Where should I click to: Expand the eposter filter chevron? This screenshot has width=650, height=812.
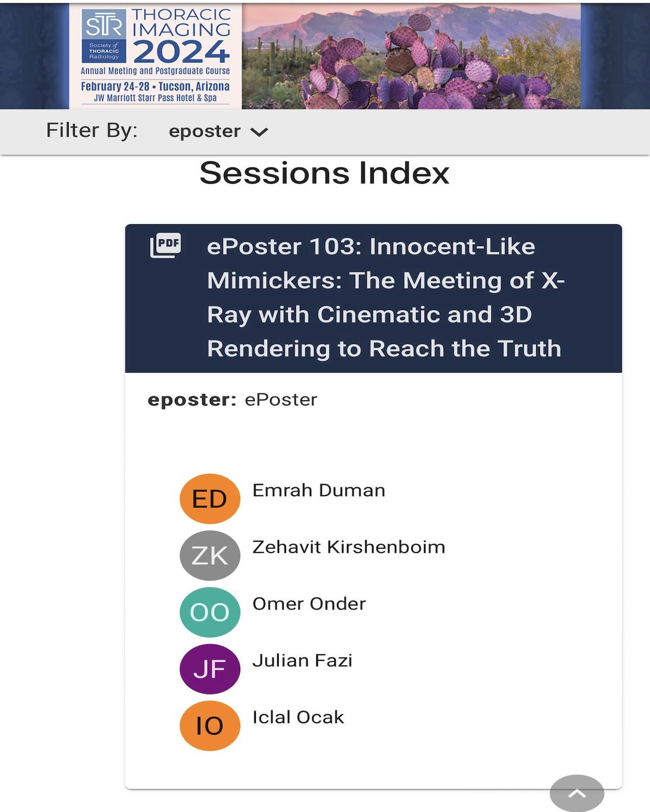(259, 132)
